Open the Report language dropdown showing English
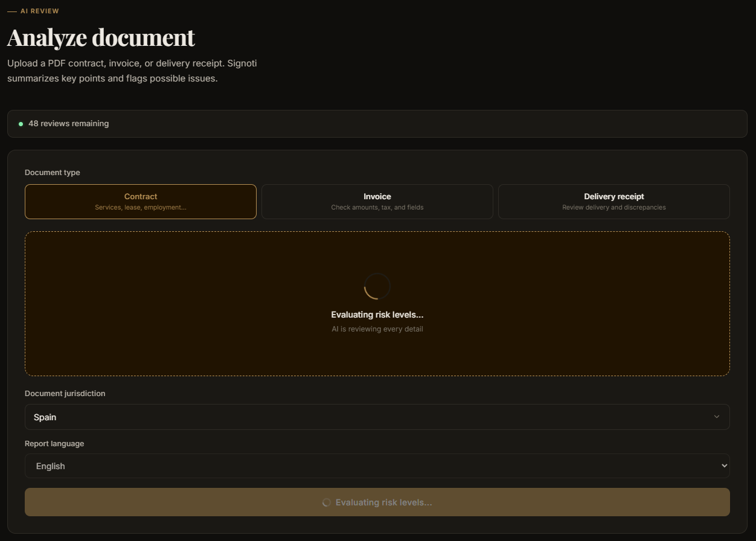The width and height of the screenshot is (756, 541). coord(377,466)
